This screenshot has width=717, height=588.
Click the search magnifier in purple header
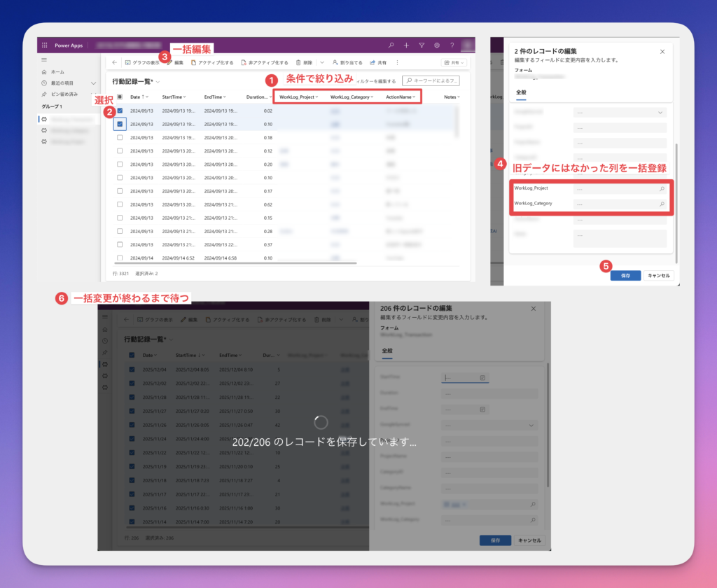tap(391, 45)
